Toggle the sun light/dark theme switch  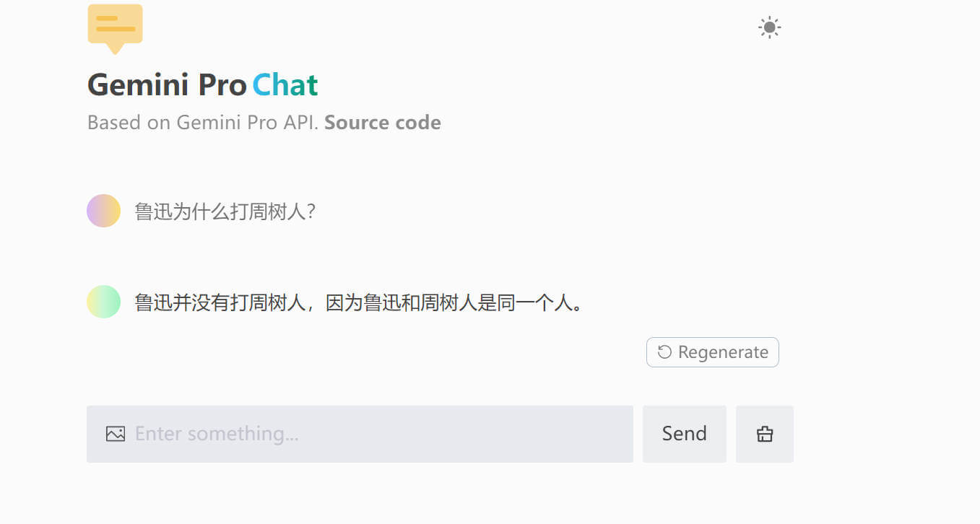tap(769, 28)
